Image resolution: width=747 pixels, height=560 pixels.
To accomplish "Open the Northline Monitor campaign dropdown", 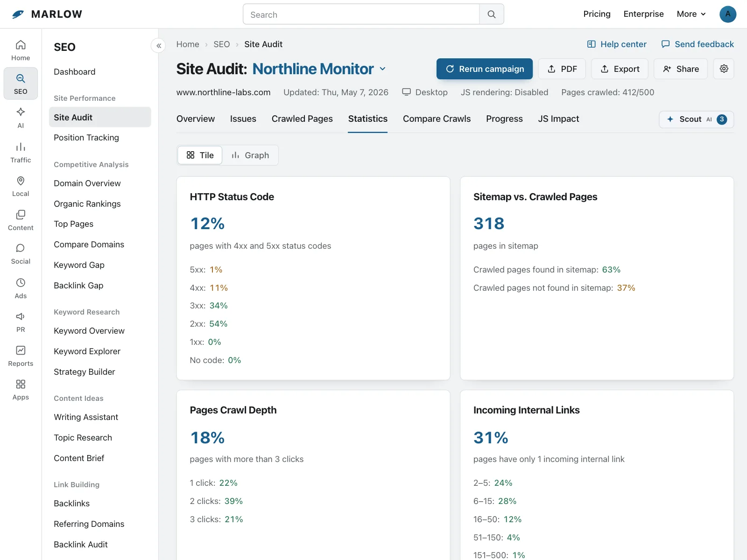I will click(x=319, y=69).
